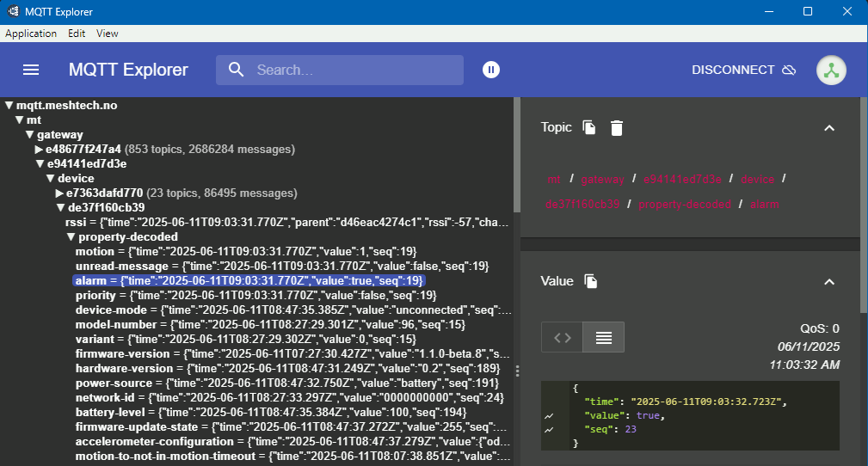868x466 pixels.
Task: Collapse the property-decoded tree node
Action: tap(72, 236)
